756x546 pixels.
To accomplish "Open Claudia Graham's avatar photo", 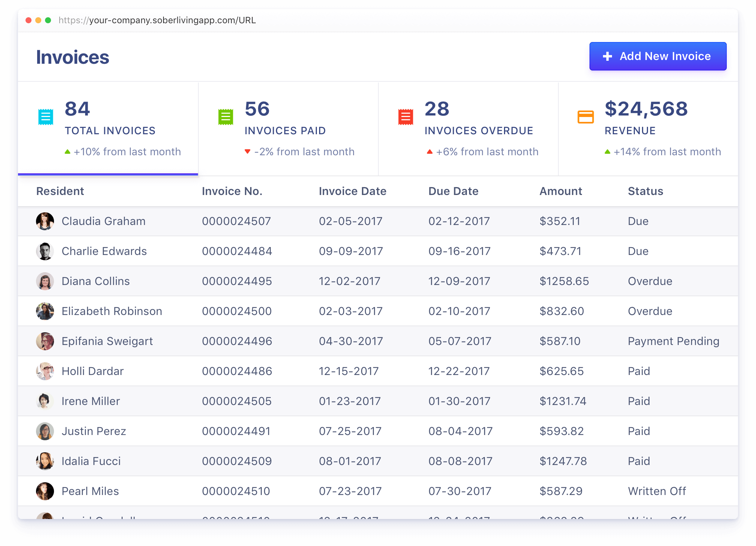I will pos(45,221).
